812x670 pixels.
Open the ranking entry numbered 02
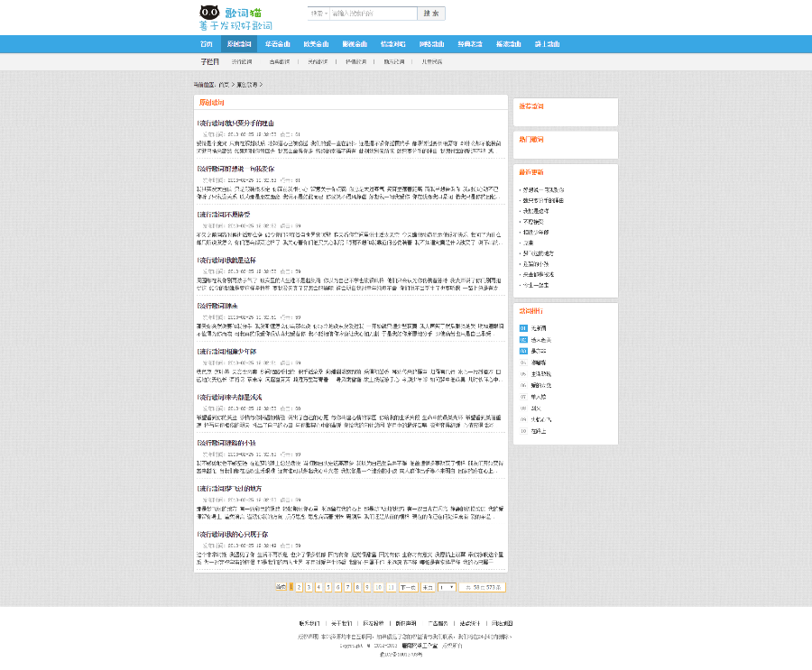pos(541,340)
